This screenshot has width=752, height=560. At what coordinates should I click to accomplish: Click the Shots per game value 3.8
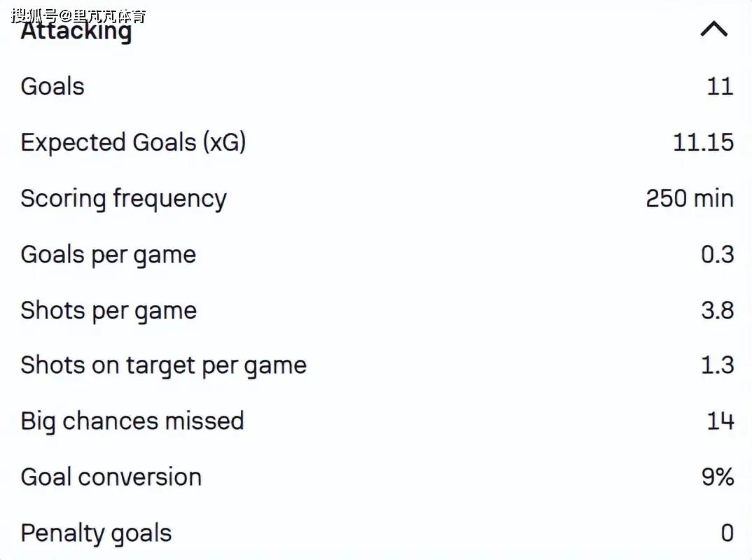pos(718,311)
